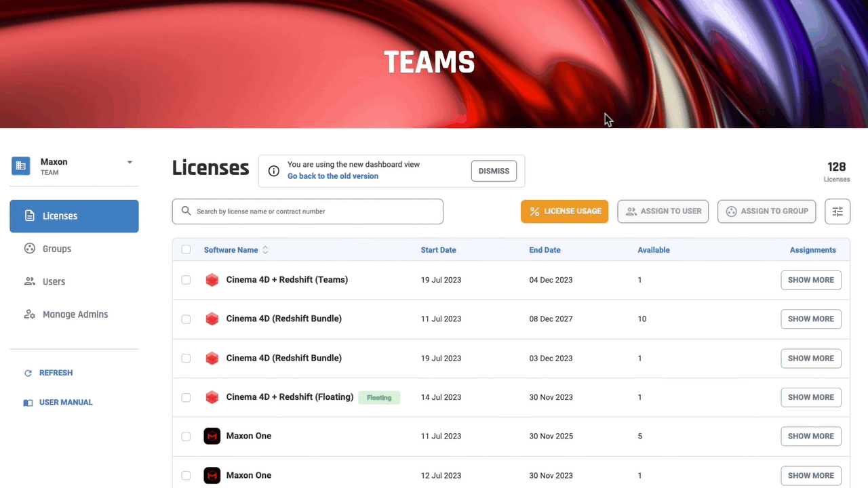Click Cinema 4D icon for row ending 03 Dec 2023
This screenshot has height=488, width=868.
[212, 359]
